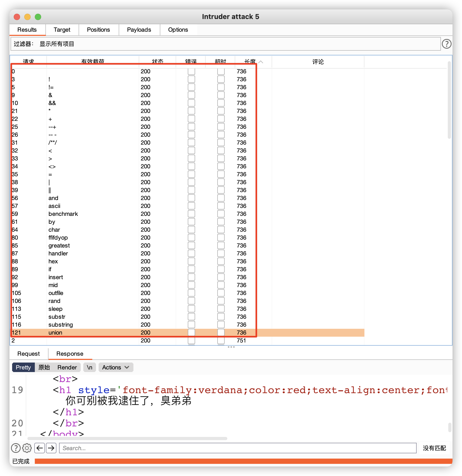Select the row with payload ffifdyop

pyautogui.click(x=187, y=237)
